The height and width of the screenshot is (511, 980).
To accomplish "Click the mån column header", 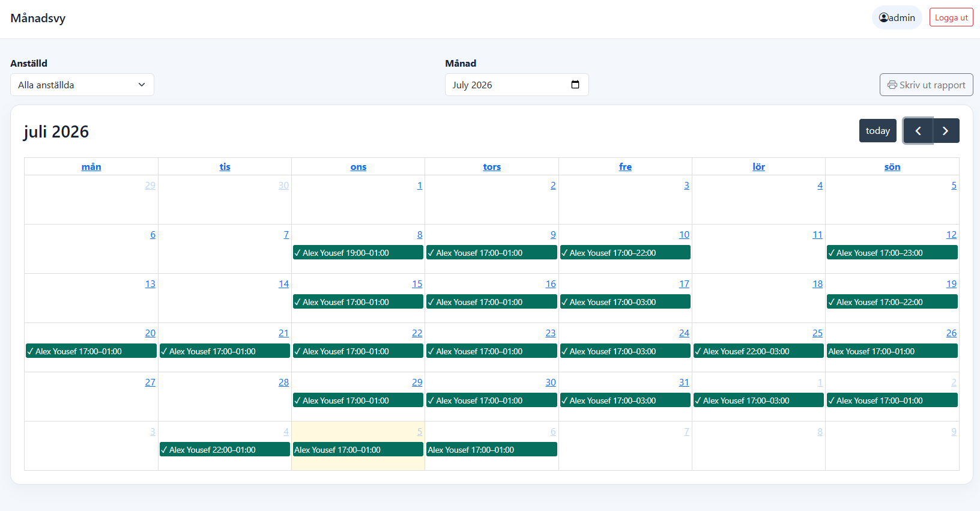I will pos(91,167).
